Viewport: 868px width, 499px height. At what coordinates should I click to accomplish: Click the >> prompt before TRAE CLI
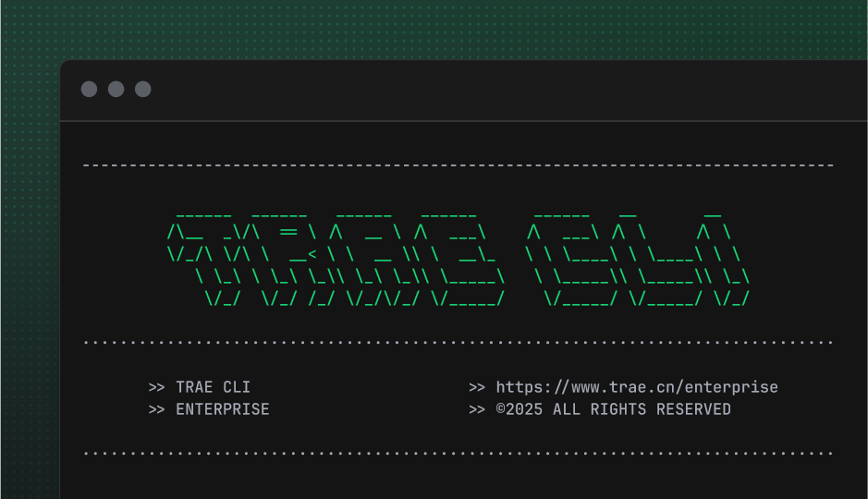(157, 387)
